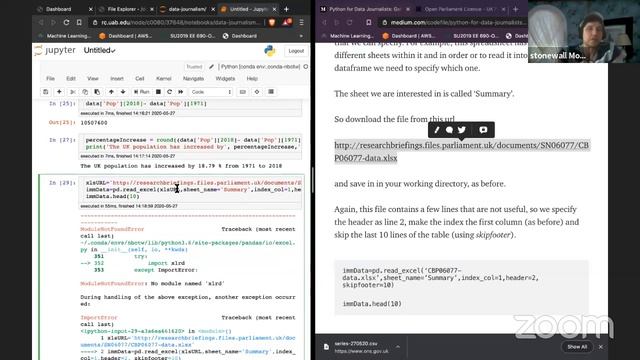Screen dimensions: 640x360
Task: Open Machine Learning bookmark in left browser
Action: (65, 36)
